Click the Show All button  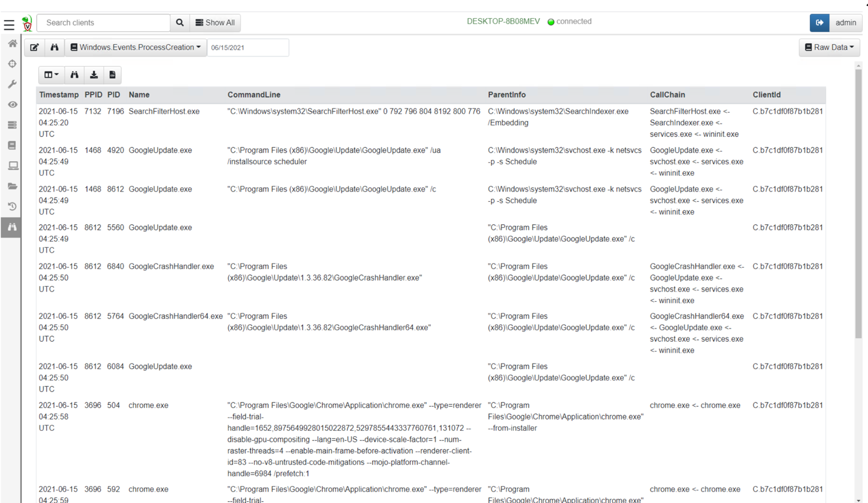[215, 22]
